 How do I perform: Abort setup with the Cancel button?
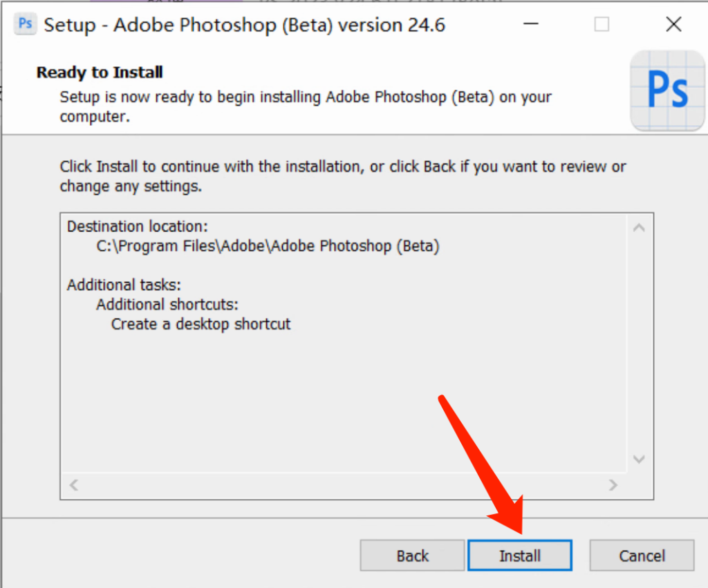click(642, 556)
